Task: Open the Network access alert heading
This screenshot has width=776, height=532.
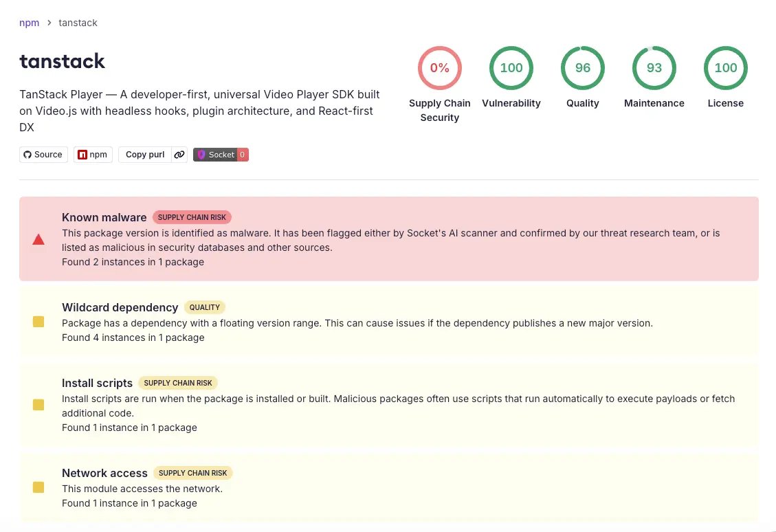Action: [x=104, y=473]
